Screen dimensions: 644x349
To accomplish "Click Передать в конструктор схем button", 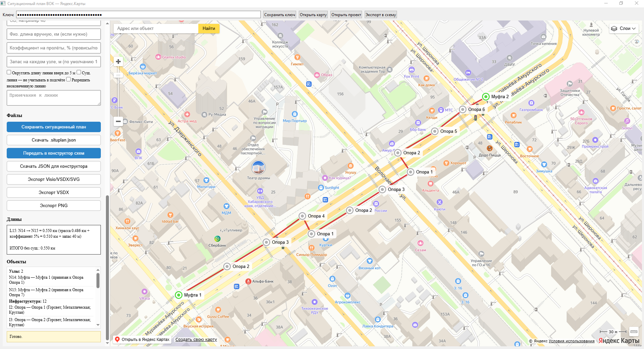I will [x=54, y=153].
